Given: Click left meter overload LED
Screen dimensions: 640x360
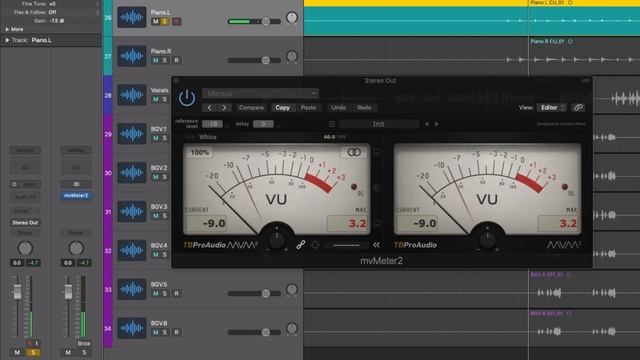Looking at the screenshot, I should [x=354, y=187].
